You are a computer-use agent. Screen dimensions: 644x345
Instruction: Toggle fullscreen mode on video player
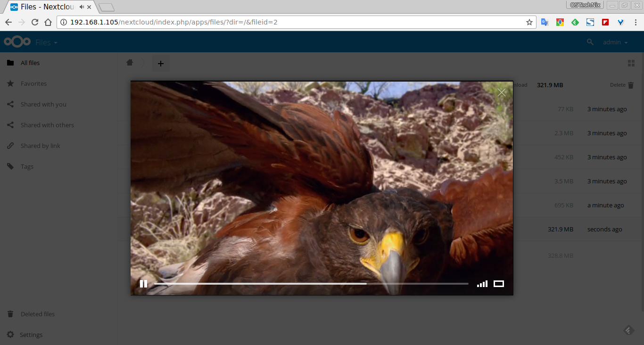[x=499, y=284]
